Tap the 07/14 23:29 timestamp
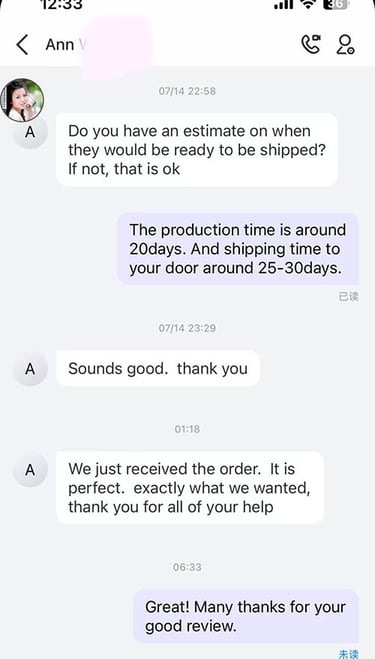 [187, 328]
